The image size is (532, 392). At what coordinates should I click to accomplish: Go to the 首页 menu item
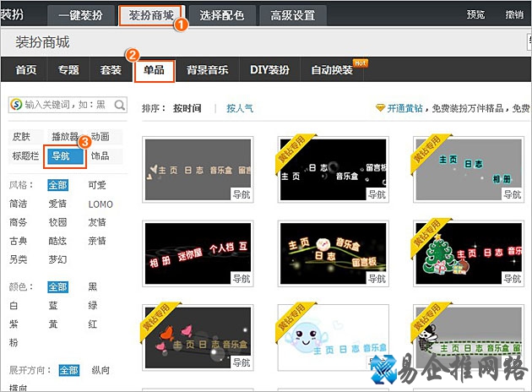pyautogui.click(x=26, y=70)
